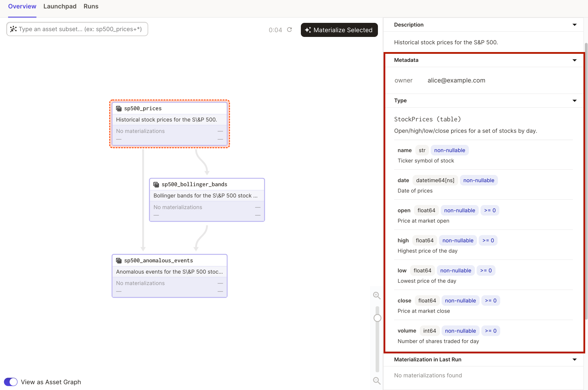Click 'Highest price of the day' description
The image size is (588, 390).
click(428, 251)
